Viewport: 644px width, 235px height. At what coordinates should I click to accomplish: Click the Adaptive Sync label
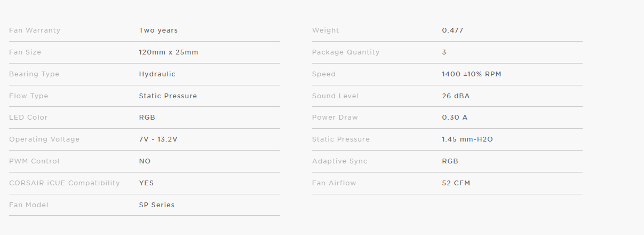340,161
